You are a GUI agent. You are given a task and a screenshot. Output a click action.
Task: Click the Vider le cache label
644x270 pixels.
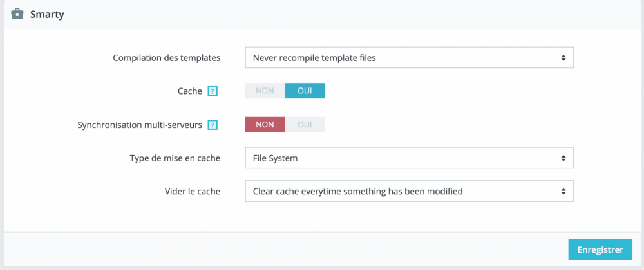pos(193,191)
